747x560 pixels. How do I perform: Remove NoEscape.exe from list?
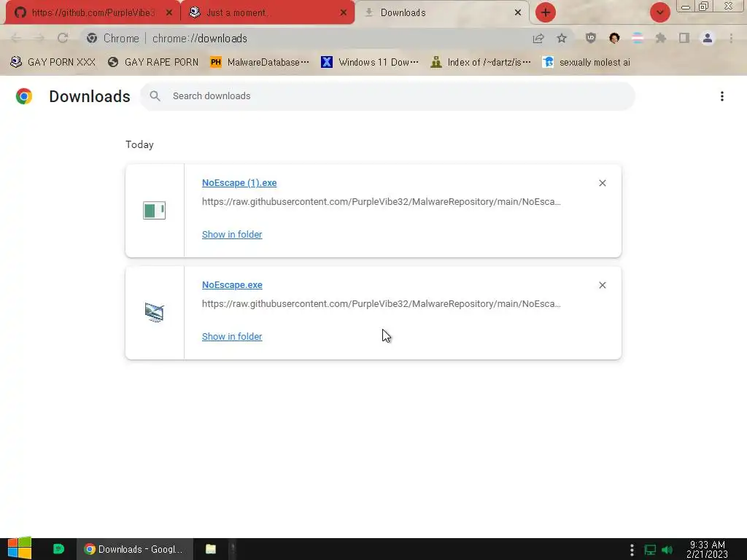coord(602,285)
